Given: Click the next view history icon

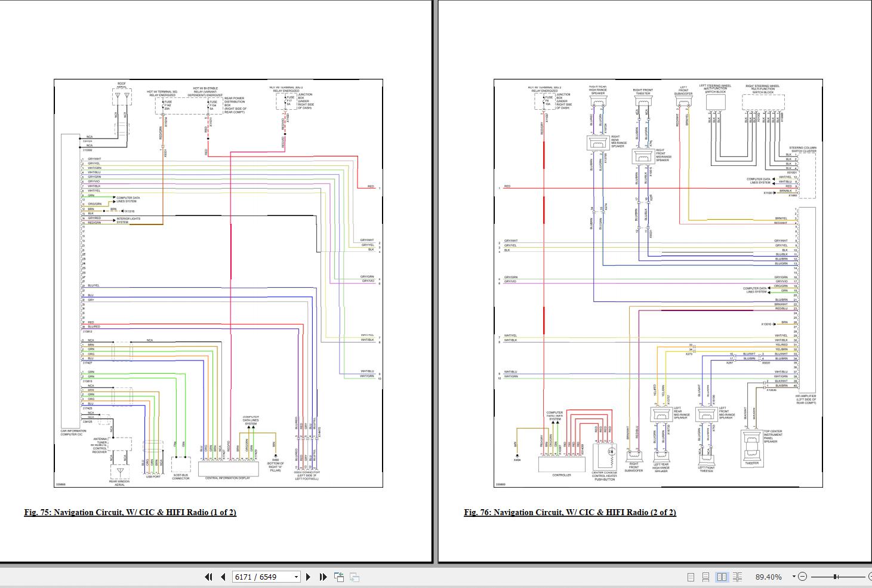Looking at the screenshot, I should (355, 577).
